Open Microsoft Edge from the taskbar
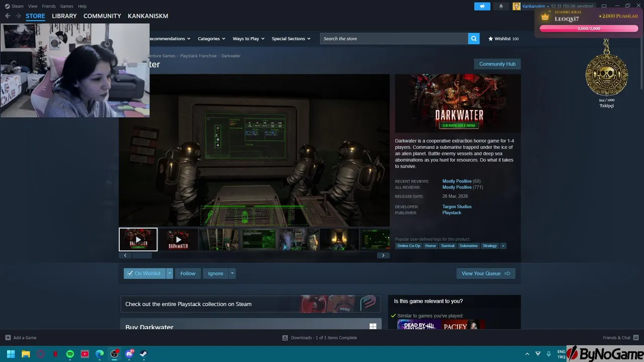The image size is (644, 362). [x=100, y=354]
